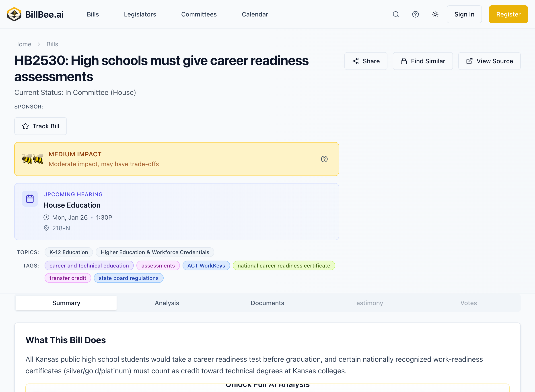Open the search magnifier icon
Image resolution: width=535 pixels, height=392 pixels.
(396, 14)
